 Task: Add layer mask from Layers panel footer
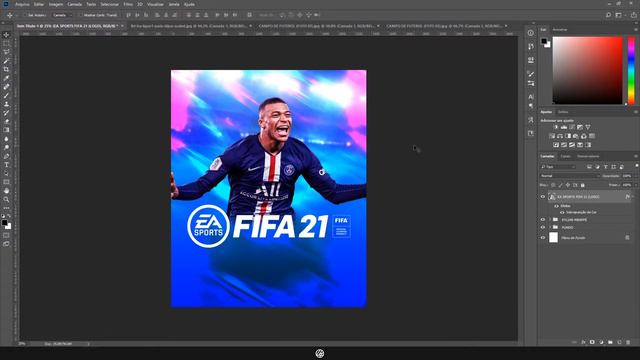(592, 342)
